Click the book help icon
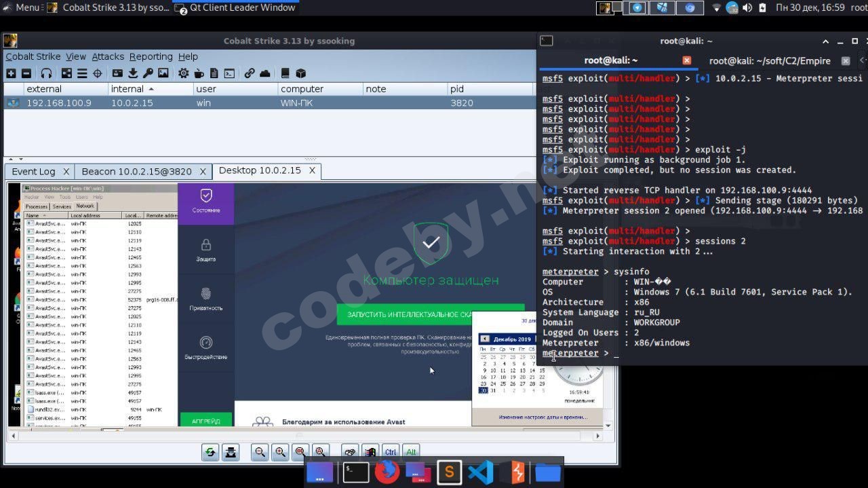 (x=285, y=73)
